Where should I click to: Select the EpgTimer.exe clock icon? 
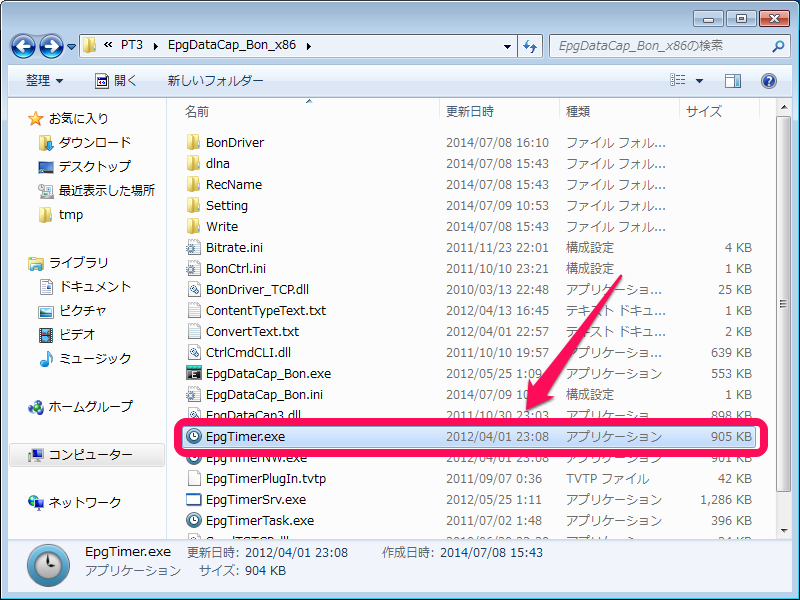click(x=193, y=436)
